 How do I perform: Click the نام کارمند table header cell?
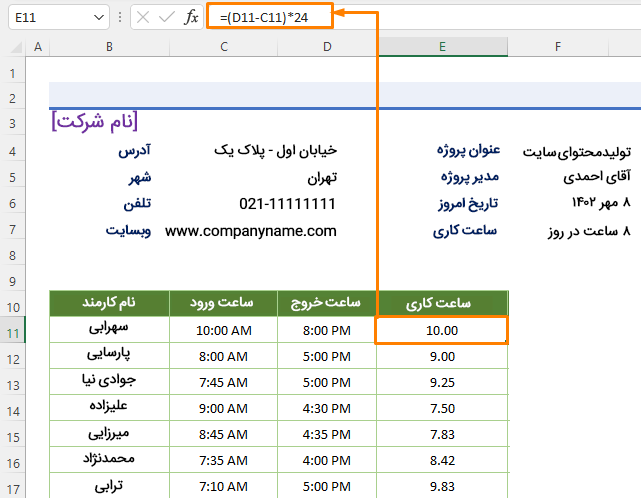click(x=109, y=303)
